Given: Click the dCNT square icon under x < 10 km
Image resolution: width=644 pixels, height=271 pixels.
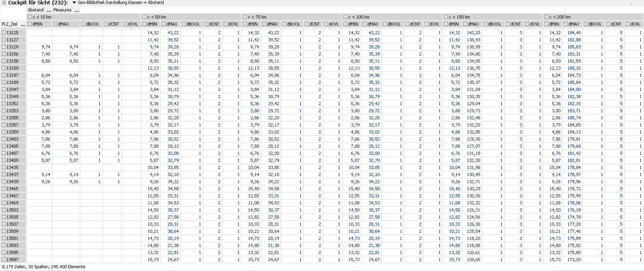Looking at the screenshot, I should [106, 24].
